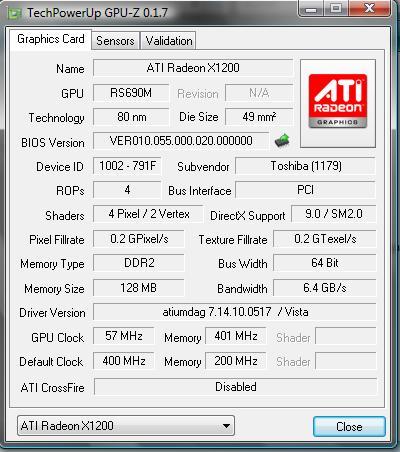Minimize the GPU-Z window
Viewport: 400px width, 452px height.
point(311,8)
